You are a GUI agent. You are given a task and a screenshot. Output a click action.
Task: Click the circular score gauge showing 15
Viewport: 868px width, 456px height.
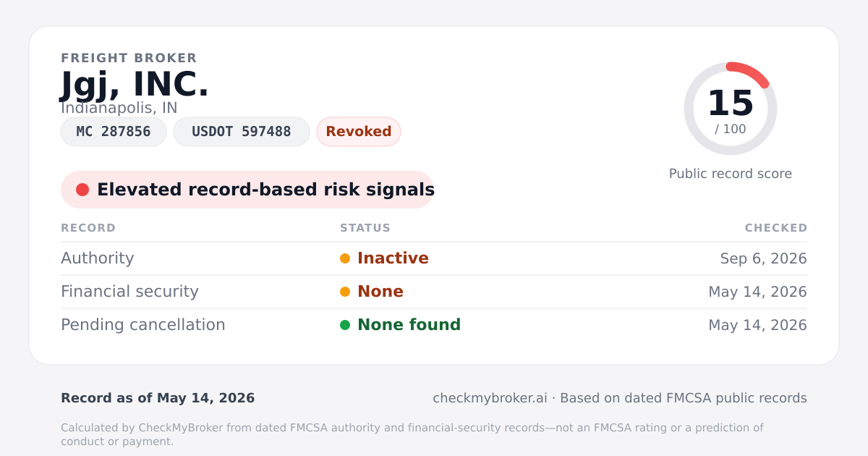(x=731, y=109)
